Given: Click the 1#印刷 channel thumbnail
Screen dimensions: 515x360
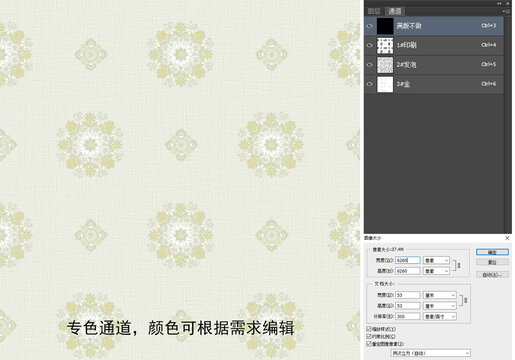Looking at the screenshot, I should tap(385, 45).
